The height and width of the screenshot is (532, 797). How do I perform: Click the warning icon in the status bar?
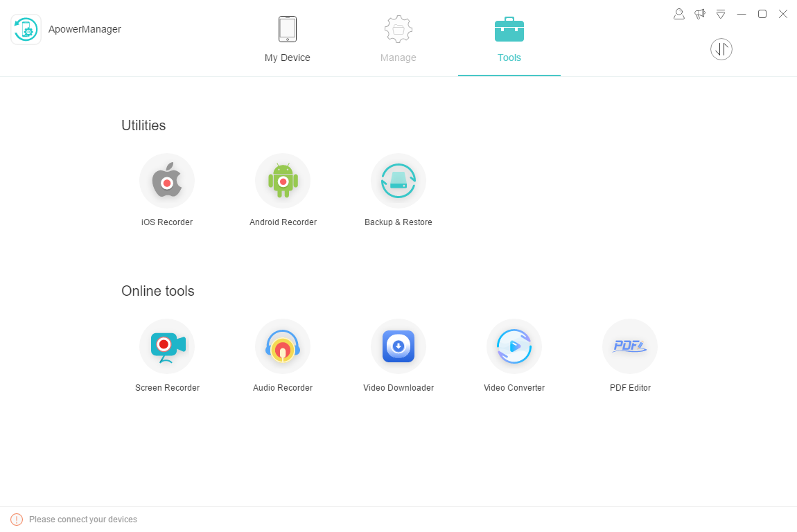(15, 519)
